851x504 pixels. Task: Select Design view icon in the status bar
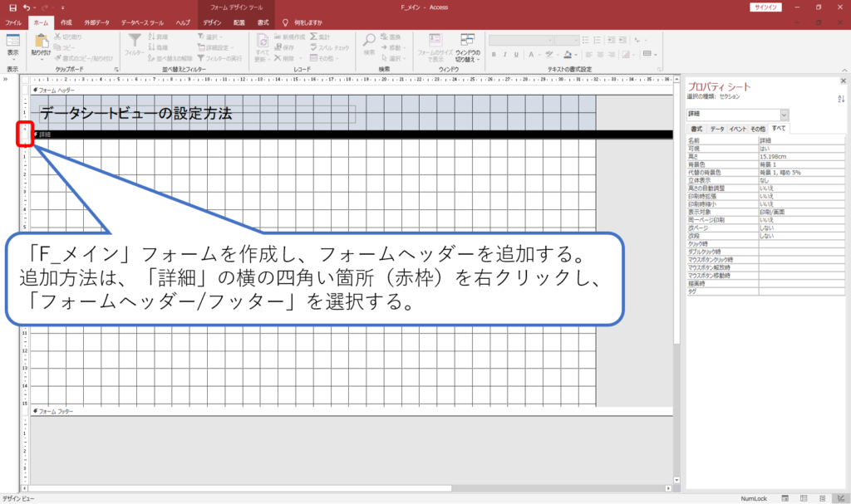pos(841,498)
